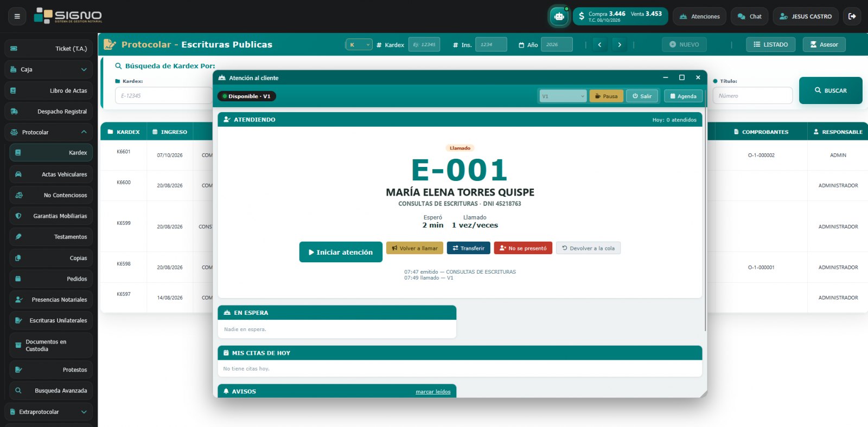Open Garantias Mobiliarias in sidebar
This screenshot has height=427, width=868.
pyautogui.click(x=51, y=216)
